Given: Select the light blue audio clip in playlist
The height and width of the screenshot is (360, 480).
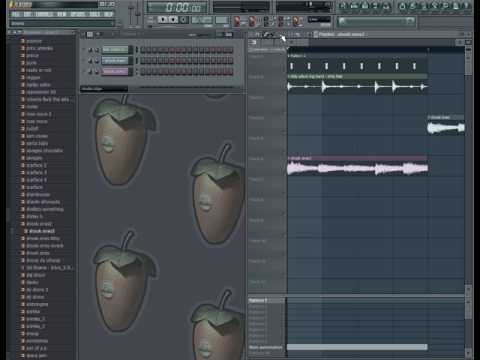Looking at the screenshot, I should (446, 125).
